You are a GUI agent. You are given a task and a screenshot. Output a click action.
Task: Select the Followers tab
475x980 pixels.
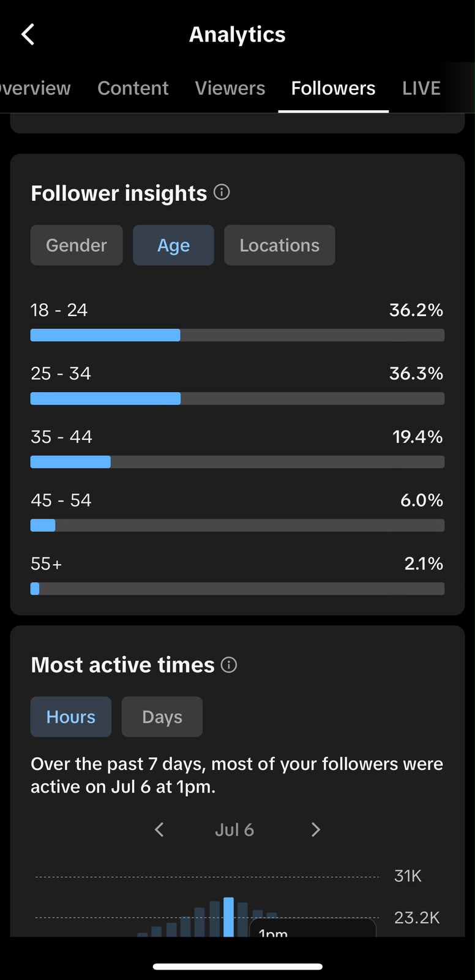tap(333, 88)
